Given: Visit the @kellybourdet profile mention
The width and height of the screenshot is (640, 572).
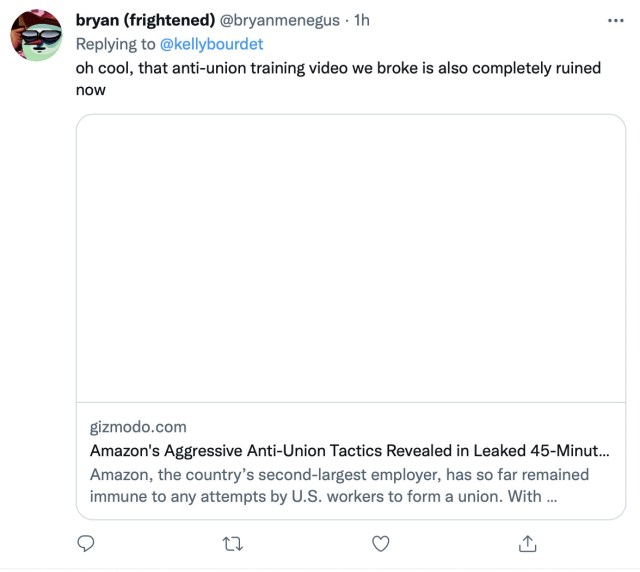Looking at the screenshot, I should [x=211, y=44].
